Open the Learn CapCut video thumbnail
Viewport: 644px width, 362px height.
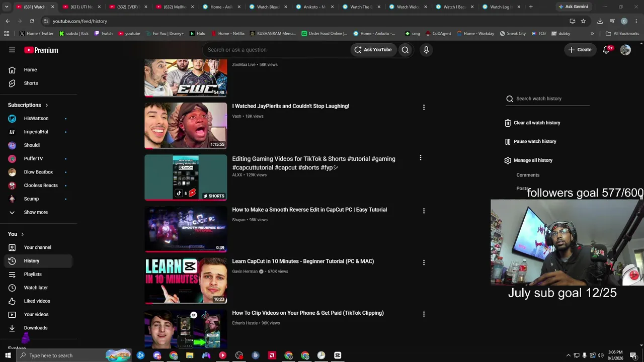186,281
